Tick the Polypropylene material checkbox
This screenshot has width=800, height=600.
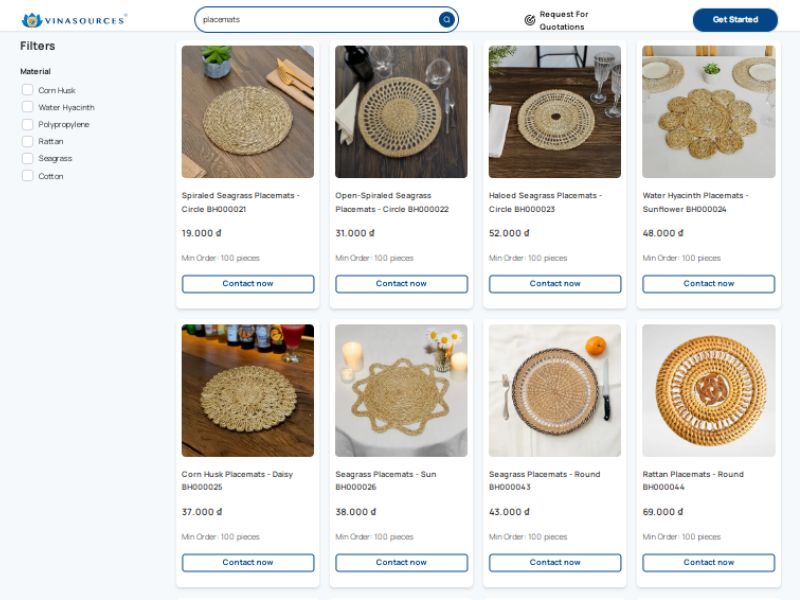point(28,124)
